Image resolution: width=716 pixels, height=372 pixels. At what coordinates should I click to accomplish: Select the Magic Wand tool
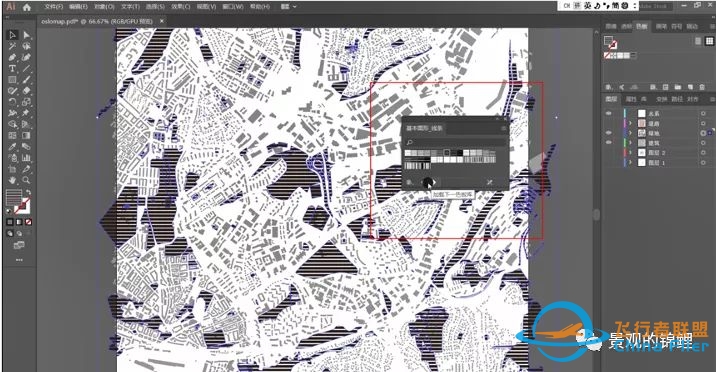click(12, 46)
